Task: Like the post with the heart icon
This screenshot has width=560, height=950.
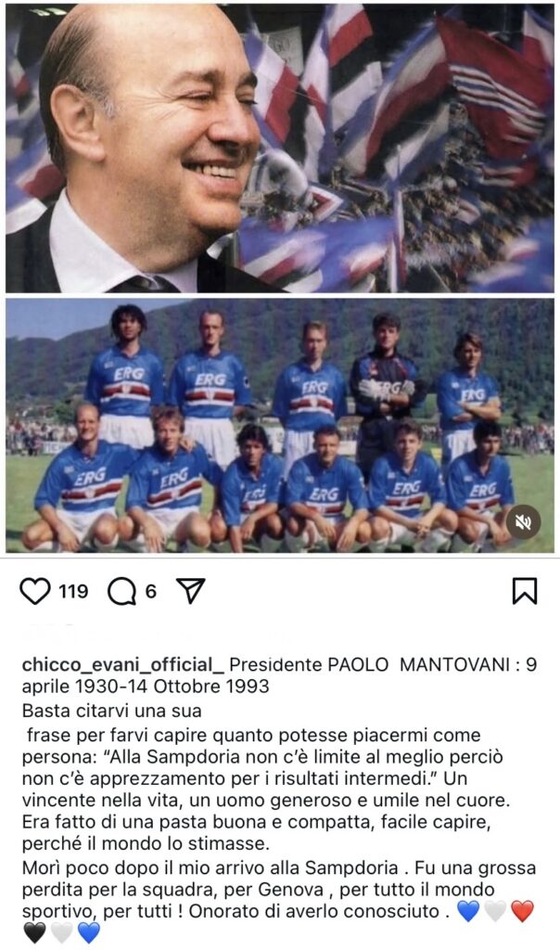Action: click(35, 591)
